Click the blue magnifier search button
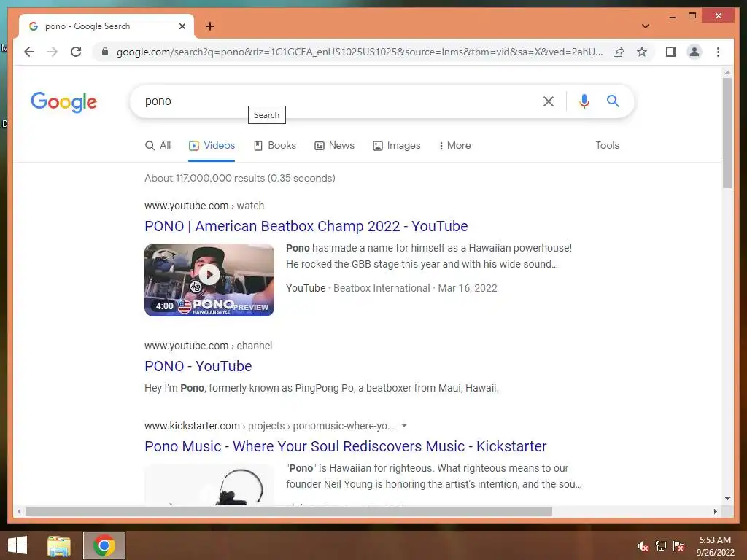 tap(613, 101)
